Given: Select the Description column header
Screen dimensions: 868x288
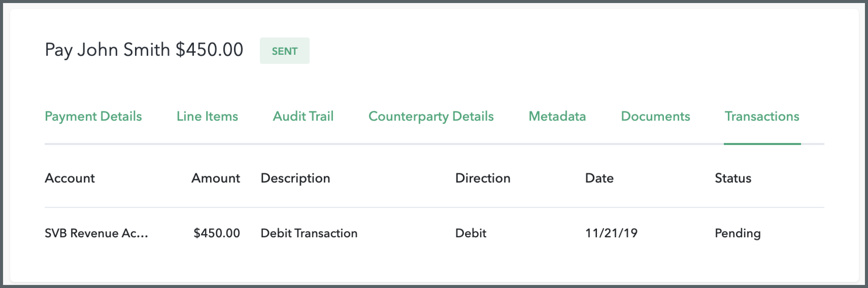Looking at the screenshot, I should (295, 178).
